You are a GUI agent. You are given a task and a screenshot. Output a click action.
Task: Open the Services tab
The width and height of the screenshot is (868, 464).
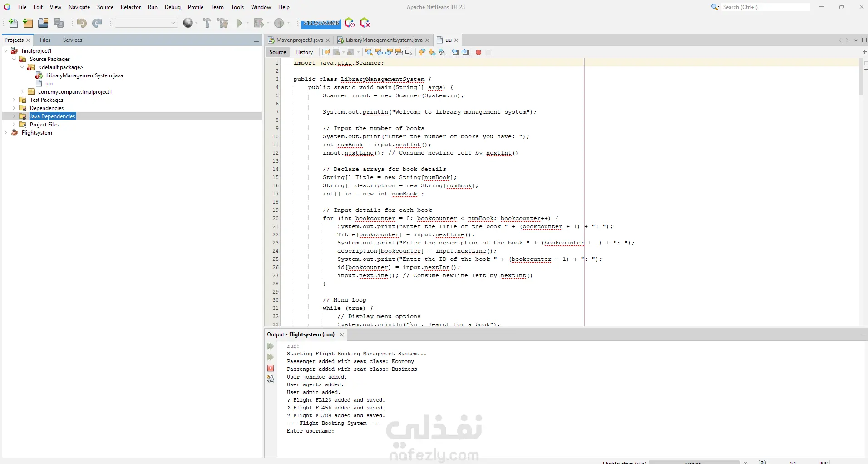(x=73, y=40)
